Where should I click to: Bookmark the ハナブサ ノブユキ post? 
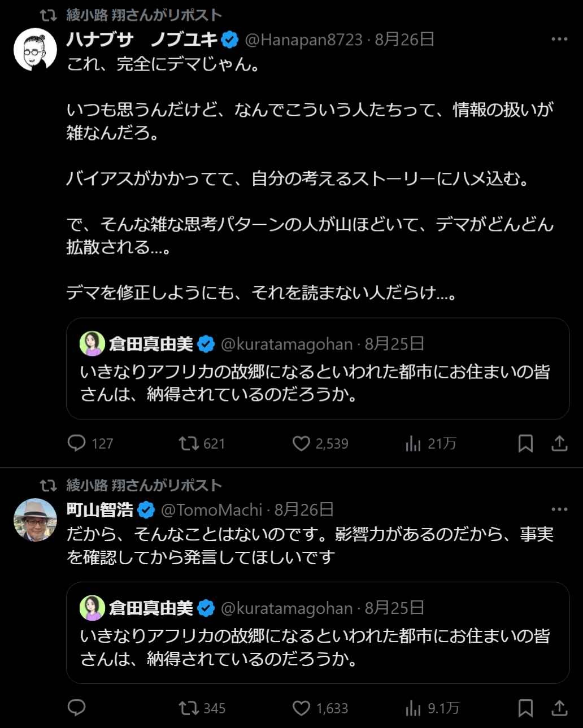click(x=525, y=443)
